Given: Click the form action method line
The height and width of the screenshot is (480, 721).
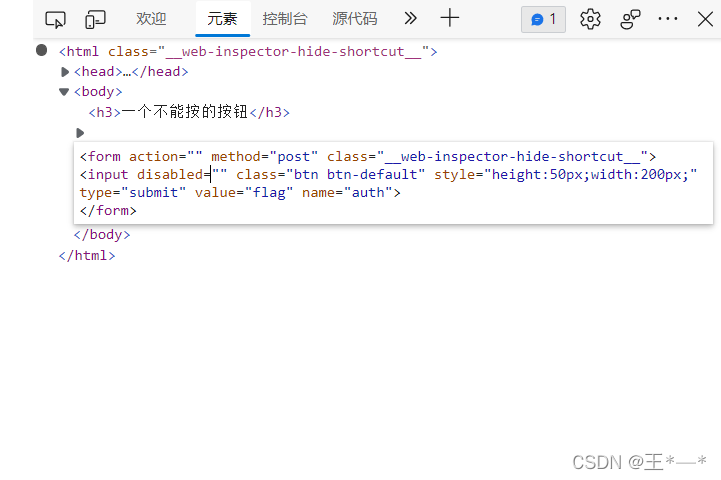Looking at the screenshot, I should (368, 157).
